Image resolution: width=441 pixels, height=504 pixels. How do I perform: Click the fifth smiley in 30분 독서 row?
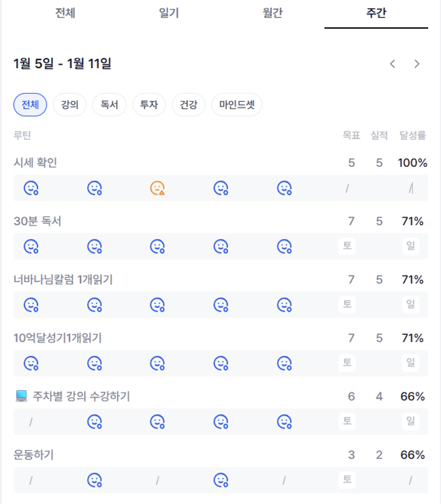284,246
